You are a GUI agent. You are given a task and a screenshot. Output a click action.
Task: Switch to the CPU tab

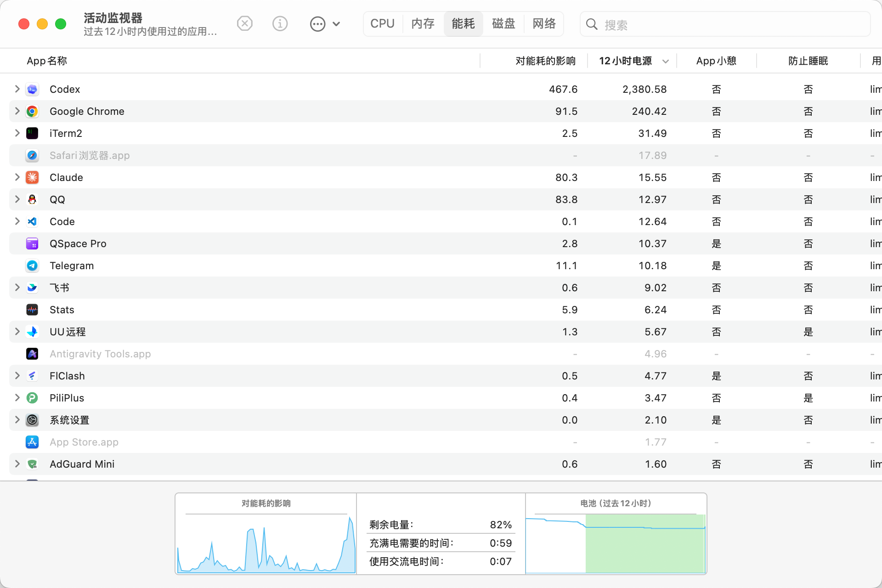coord(383,23)
